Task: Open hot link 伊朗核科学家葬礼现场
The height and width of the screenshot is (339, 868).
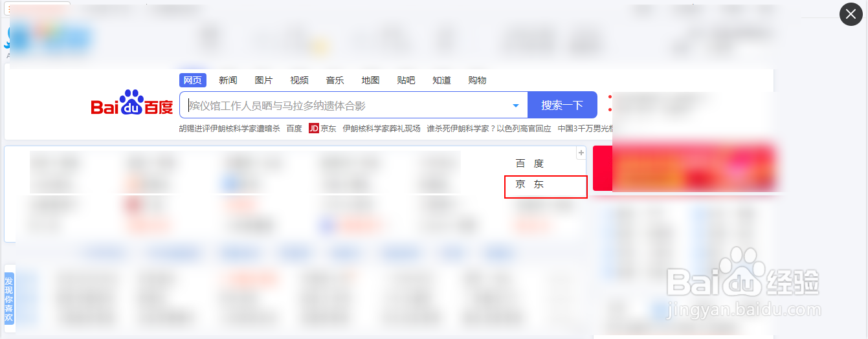Action: (381, 128)
